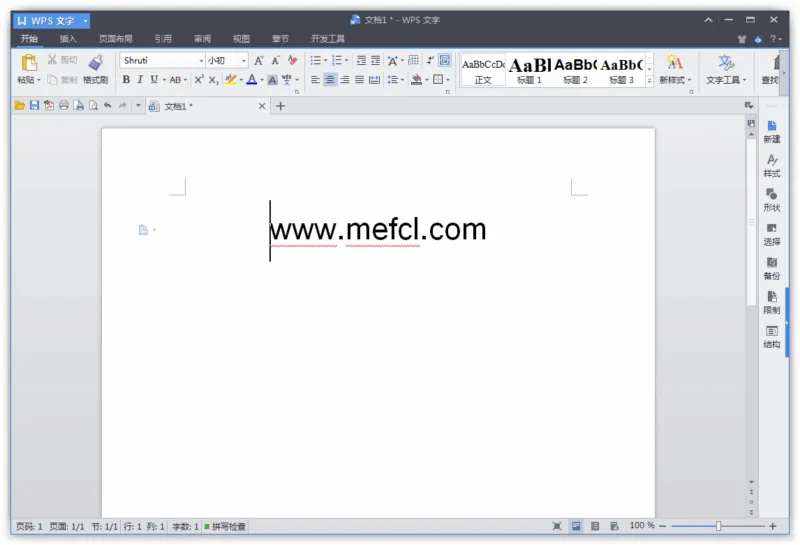Image resolution: width=800 pixels, height=545 pixels.
Task: Click the Paste (粘贴) clipboard icon
Action: click(29, 63)
